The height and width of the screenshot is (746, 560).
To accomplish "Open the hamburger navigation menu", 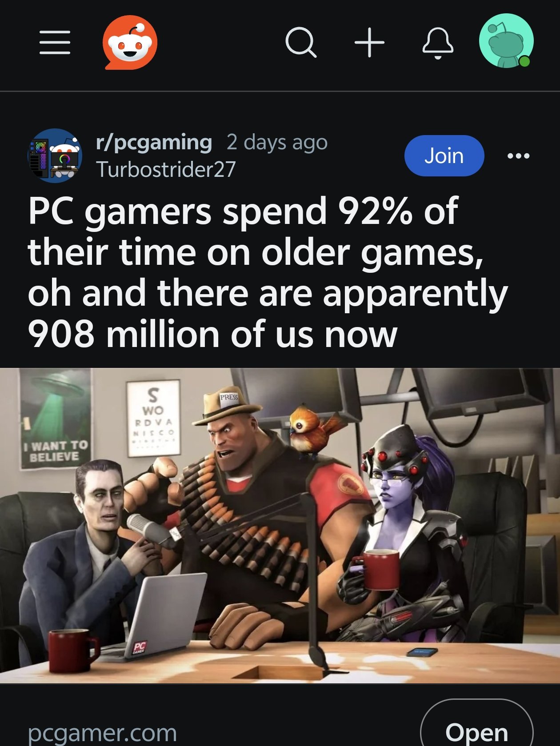I will pyautogui.click(x=55, y=43).
